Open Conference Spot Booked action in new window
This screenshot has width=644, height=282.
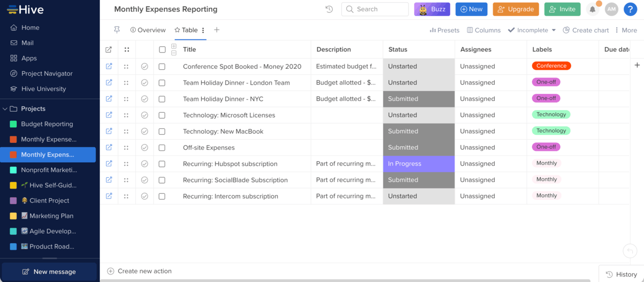pos(109,67)
